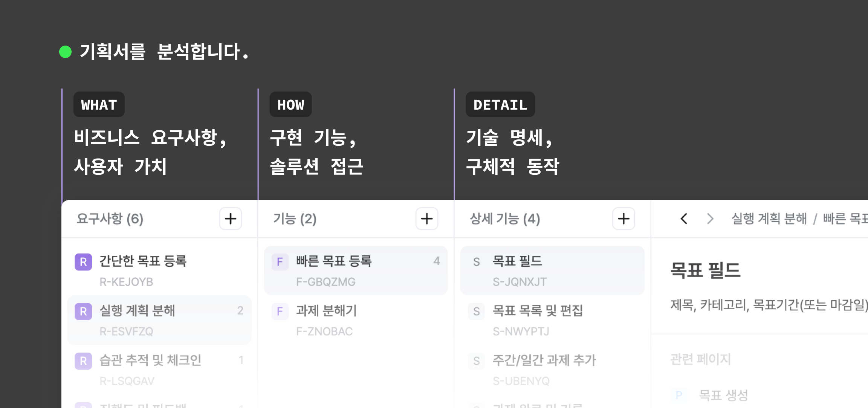Add a new entry under 상세 기능

click(623, 219)
